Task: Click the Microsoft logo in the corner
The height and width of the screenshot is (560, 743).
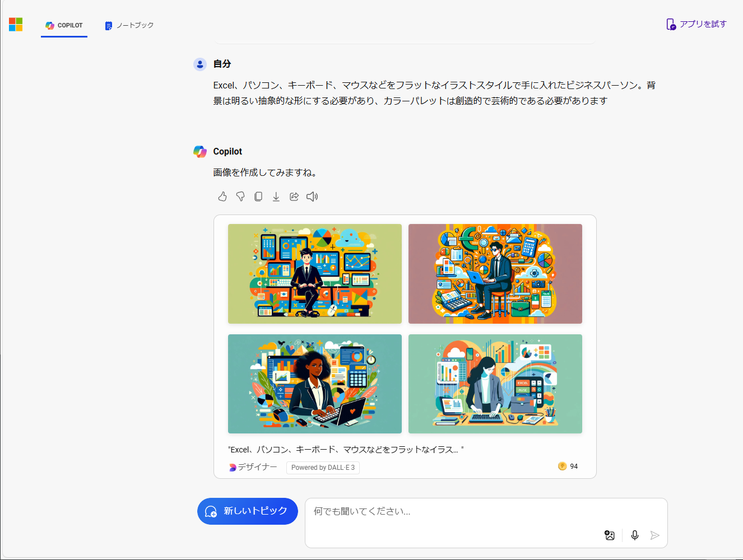Action: pyautogui.click(x=16, y=24)
